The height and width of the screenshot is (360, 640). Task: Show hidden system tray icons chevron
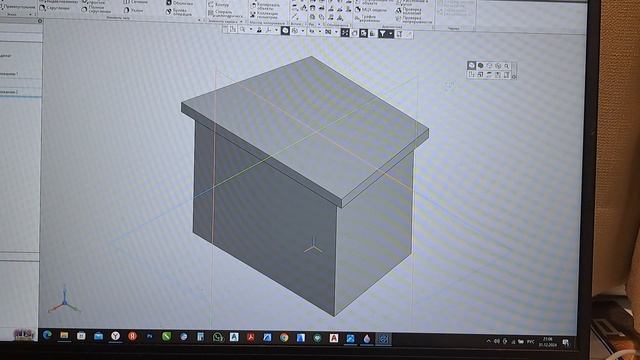tap(489, 341)
